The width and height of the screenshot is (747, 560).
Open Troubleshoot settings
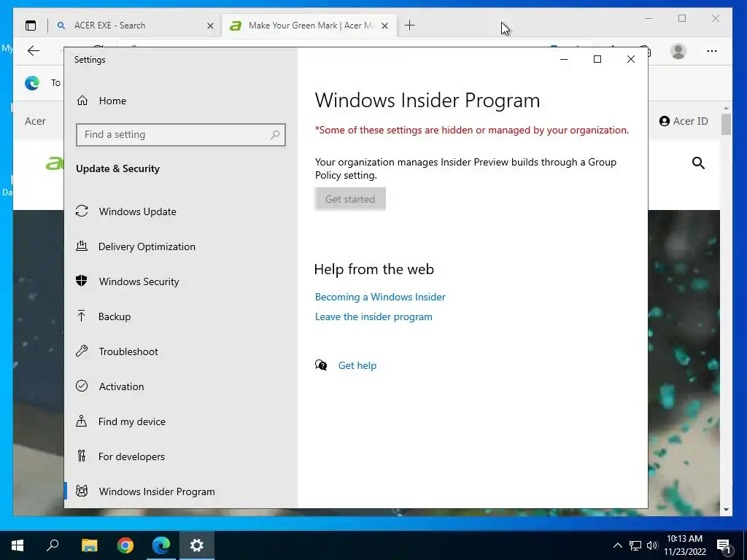point(128,351)
